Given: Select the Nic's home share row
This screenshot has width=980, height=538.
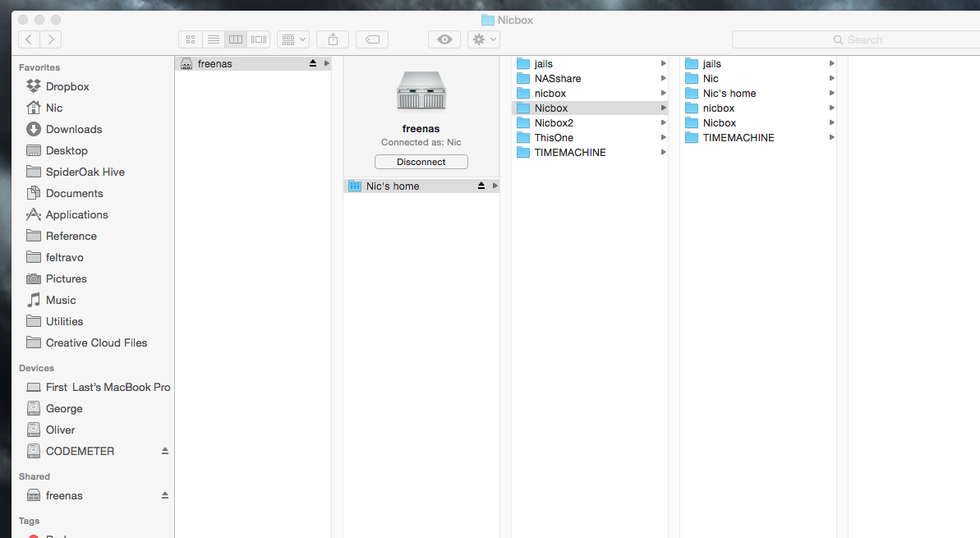Looking at the screenshot, I should tap(421, 186).
